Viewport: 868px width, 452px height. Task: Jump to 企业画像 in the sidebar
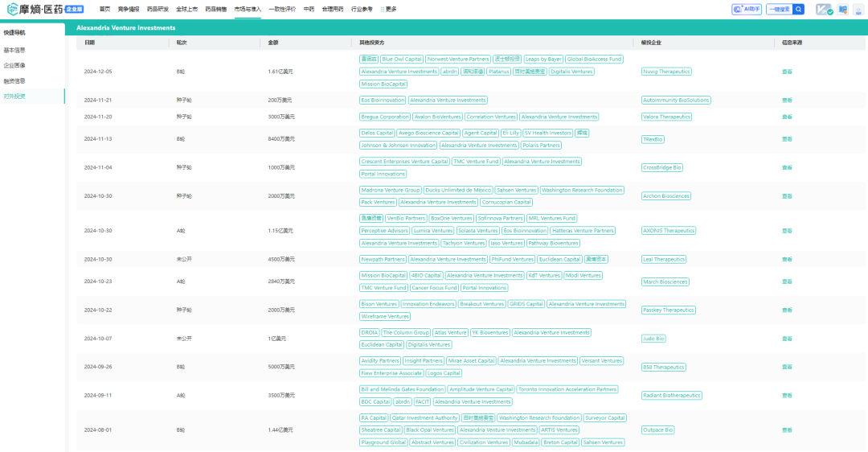coord(14,65)
